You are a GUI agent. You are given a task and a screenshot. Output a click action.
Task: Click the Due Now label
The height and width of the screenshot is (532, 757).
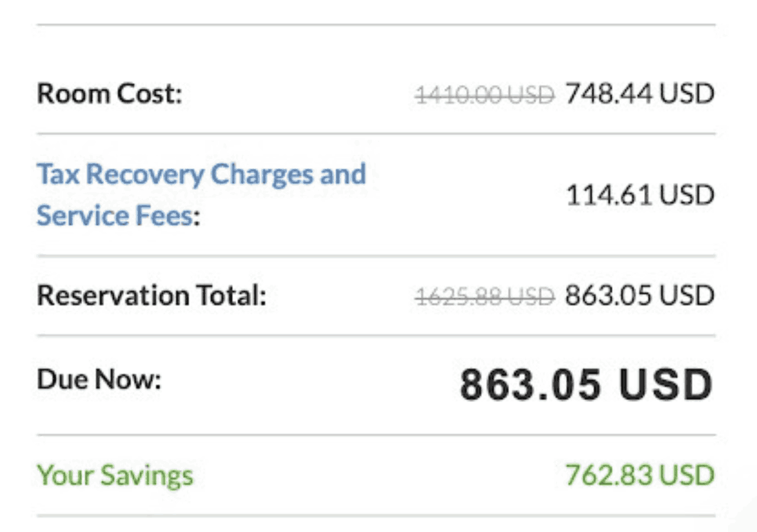(99, 379)
